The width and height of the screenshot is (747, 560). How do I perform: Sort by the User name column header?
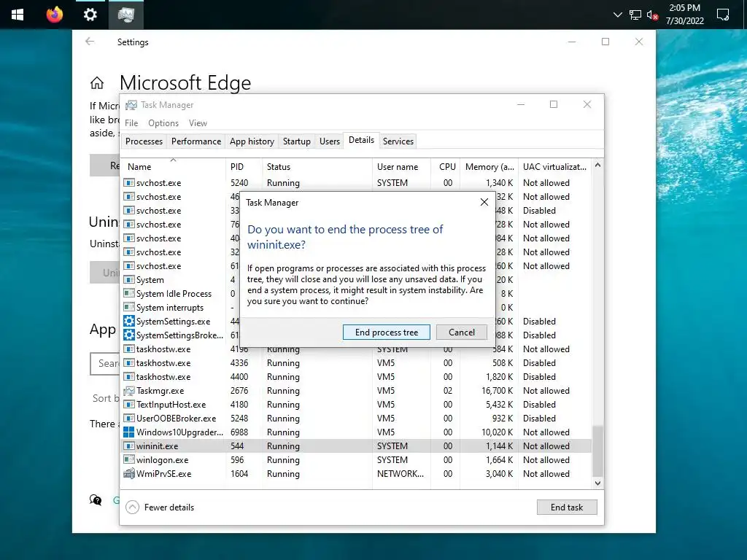click(x=401, y=166)
